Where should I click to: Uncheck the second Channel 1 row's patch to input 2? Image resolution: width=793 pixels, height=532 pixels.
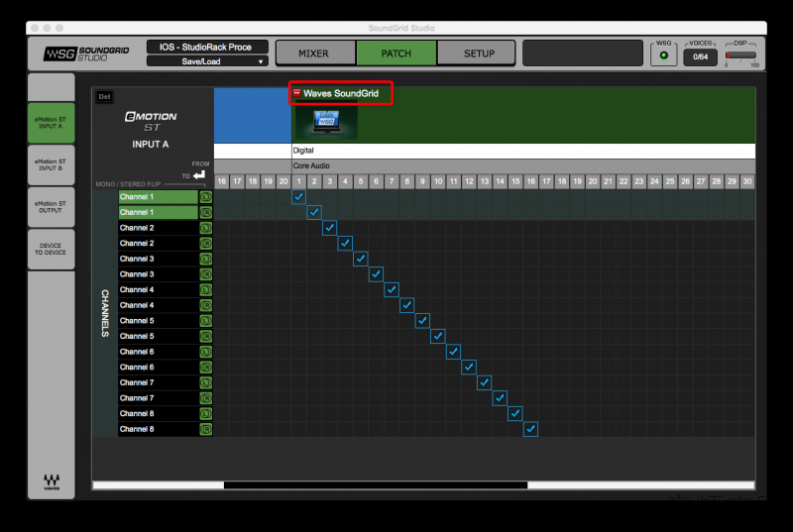[x=314, y=212]
